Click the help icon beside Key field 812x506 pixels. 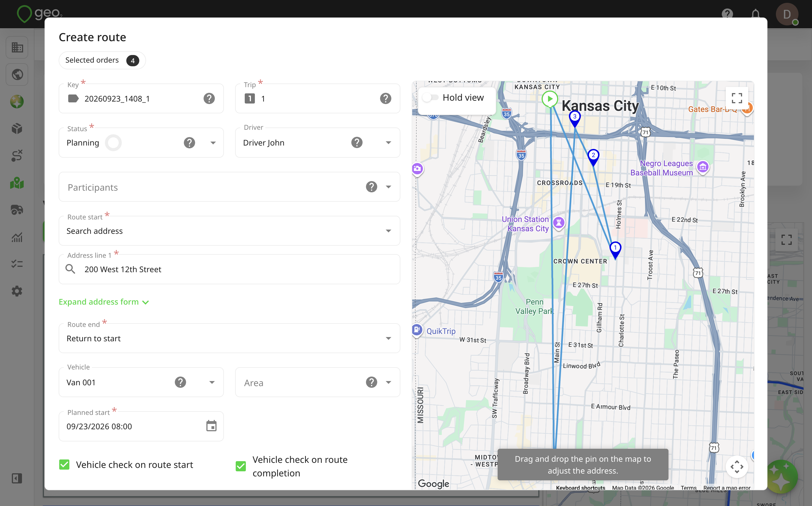click(209, 98)
